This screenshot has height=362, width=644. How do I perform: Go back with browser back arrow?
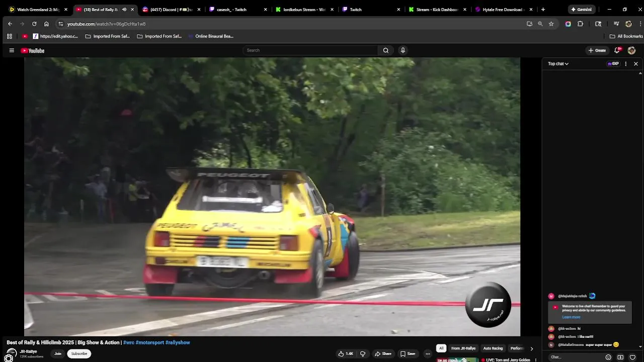[x=10, y=24]
